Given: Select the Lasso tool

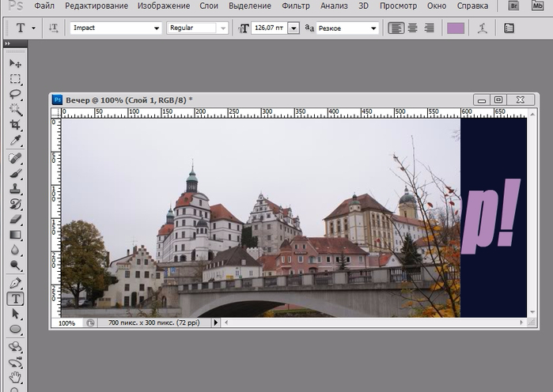Looking at the screenshot, I should pyautogui.click(x=15, y=95).
